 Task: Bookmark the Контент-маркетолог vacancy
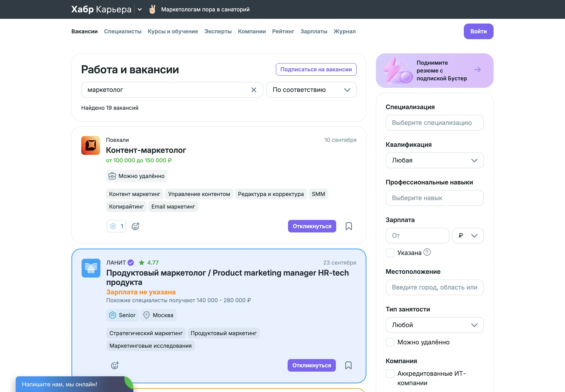pos(349,226)
